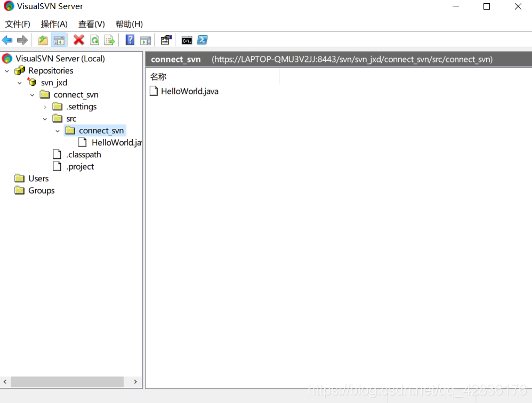
Task: Open properties toolbar icon
Action: 166,40
